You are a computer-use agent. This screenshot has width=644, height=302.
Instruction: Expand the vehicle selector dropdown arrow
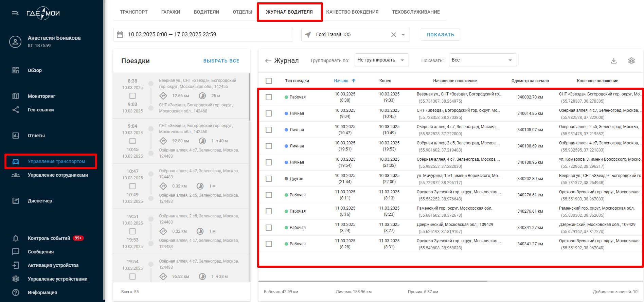(x=403, y=35)
